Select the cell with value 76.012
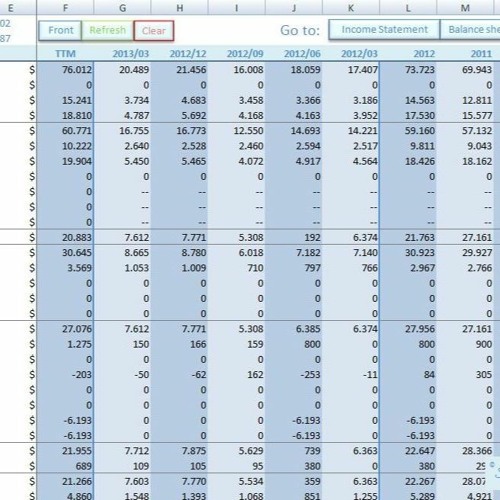The height and width of the screenshot is (500, 500). pyautogui.click(x=65, y=70)
